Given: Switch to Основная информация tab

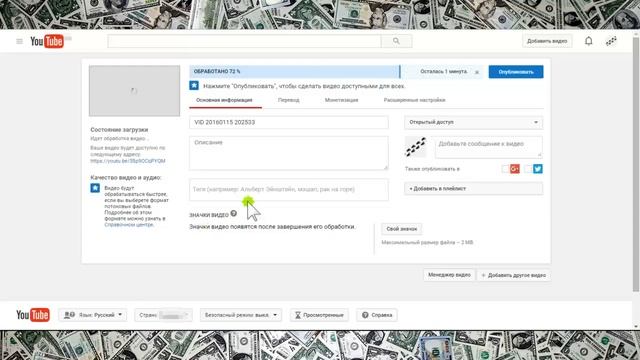Looking at the screenshot, I should point(224,100).
